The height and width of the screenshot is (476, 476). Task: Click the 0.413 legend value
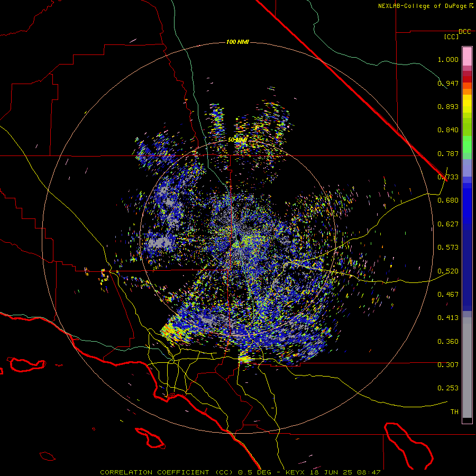tap(448, 318)
